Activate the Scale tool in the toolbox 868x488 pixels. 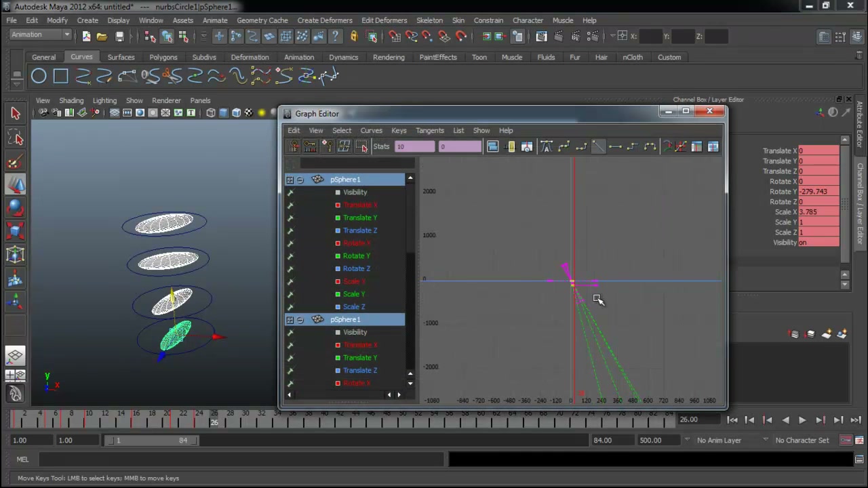tap(16, 232)
